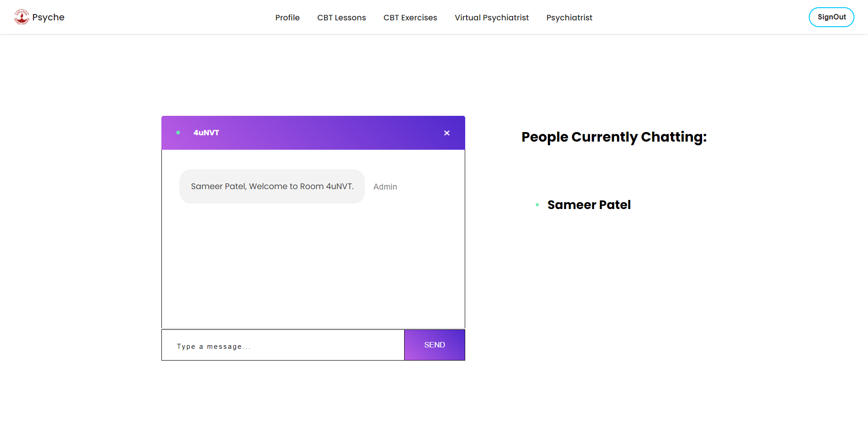The height and width of the screenshot is (442, 868).
Task: Click the empty chat message area
Action: (313, 267)
